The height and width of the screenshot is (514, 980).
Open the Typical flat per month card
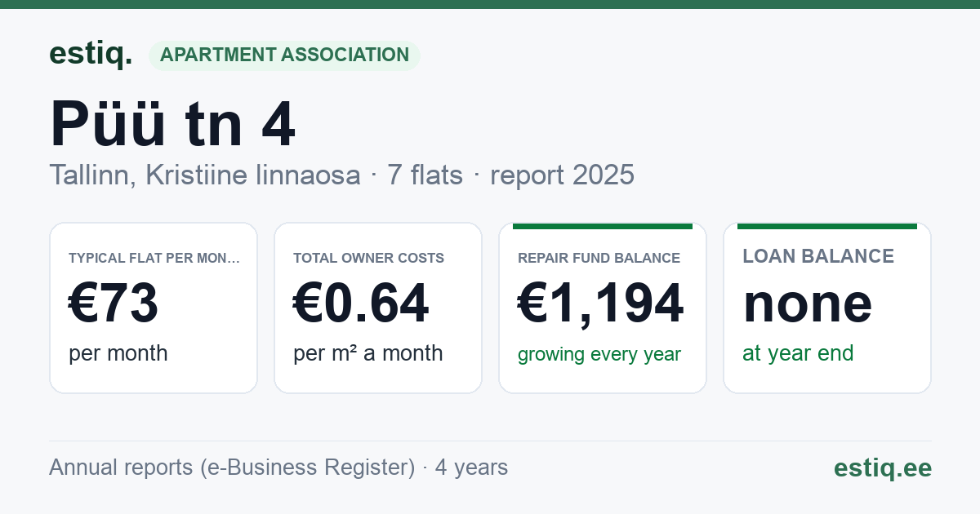click(x=154, y=308)
